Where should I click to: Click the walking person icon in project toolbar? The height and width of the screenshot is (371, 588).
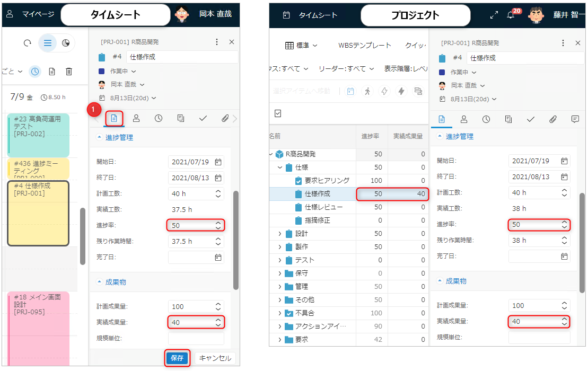[x=367, y=91]
